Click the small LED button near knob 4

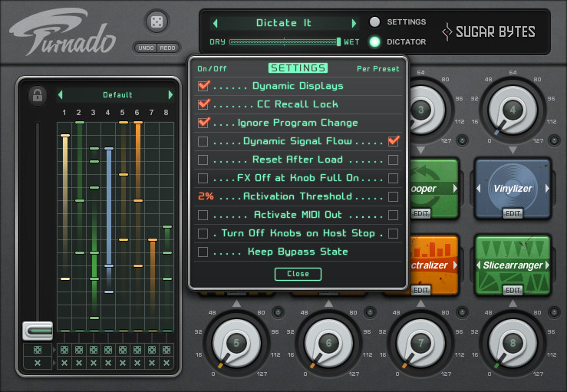click(555, 140)
